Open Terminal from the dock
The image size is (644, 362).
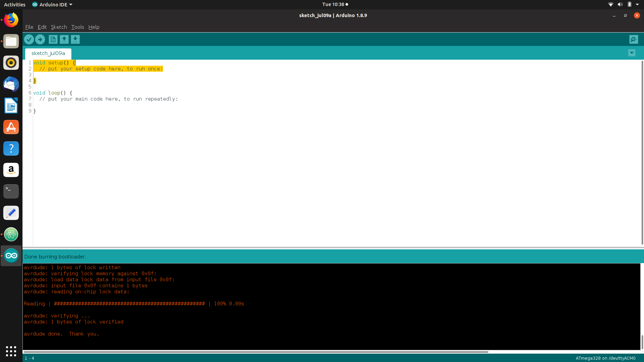point(11,191)
